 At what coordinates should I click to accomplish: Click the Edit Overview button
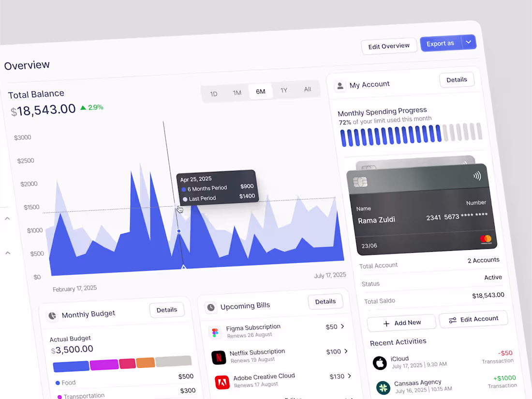click(389, 46)
